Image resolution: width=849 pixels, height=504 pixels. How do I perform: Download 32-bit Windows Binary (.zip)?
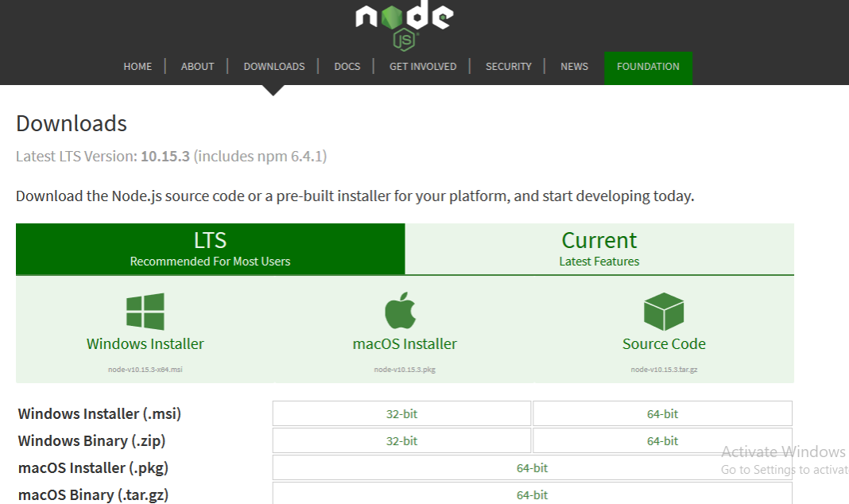click(401, 440)
